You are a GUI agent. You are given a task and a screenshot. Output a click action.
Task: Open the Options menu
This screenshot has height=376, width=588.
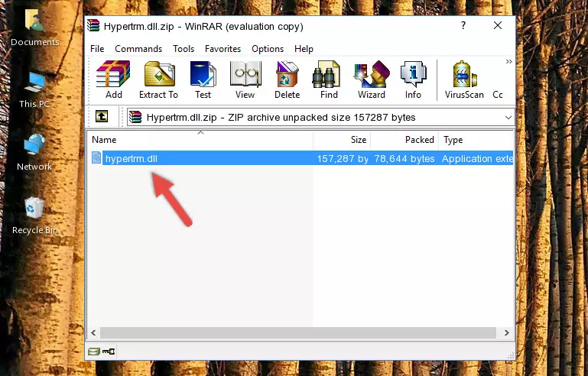pos(268,49)
